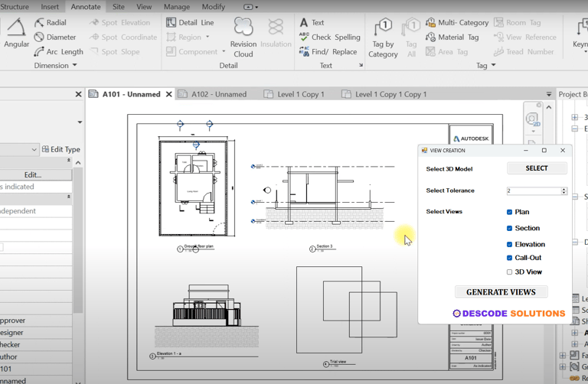Viewport: 588px width, 384px height.
Task: Select the Elevation 1 - a viewport drawing
Action: coord(206,317)
